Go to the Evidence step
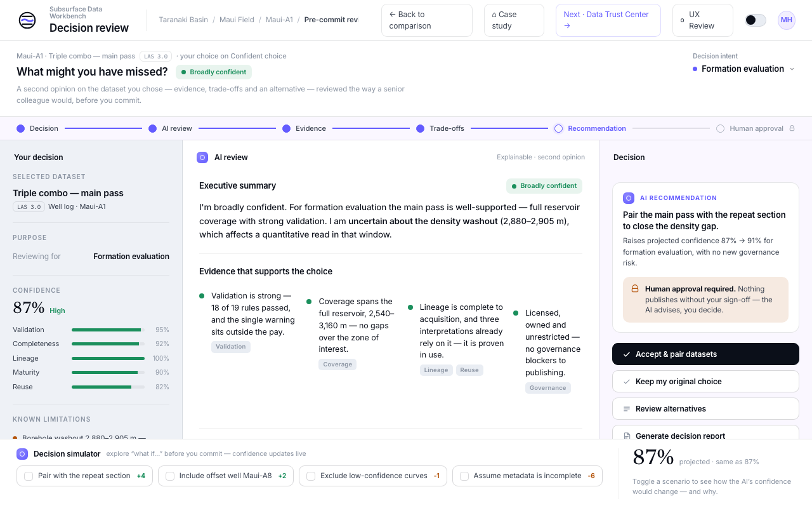Image resolution: width=812 pixels, height=508 pixels. 304,128
